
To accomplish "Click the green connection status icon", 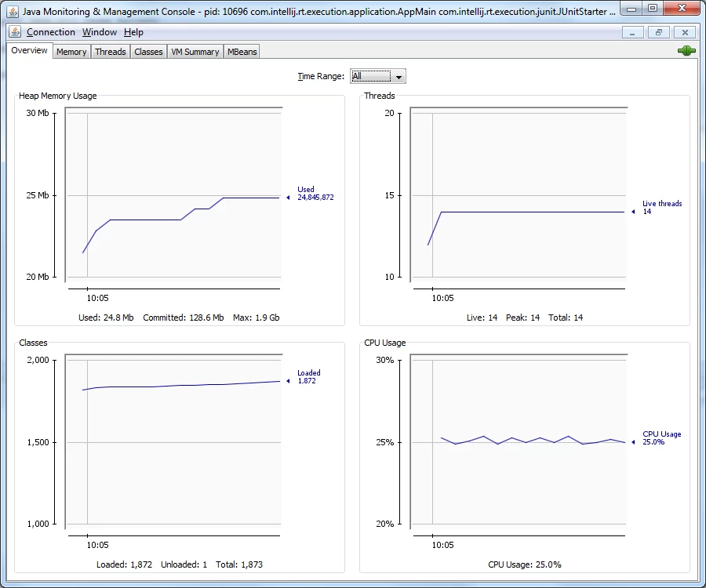I will point(686,51).
